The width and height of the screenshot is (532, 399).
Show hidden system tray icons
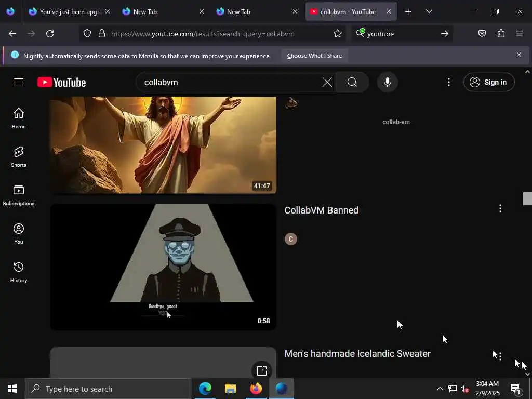point(440,389)
